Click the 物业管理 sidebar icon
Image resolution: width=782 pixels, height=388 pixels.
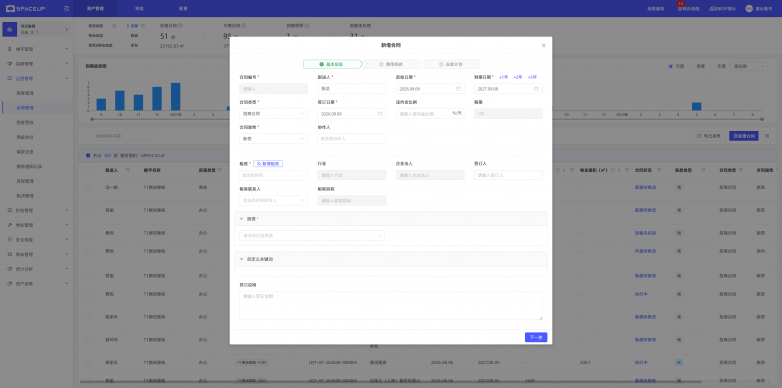tap(9, 225)
